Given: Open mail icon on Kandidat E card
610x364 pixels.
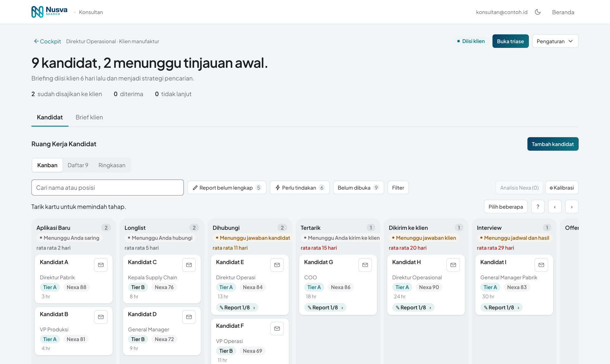Looking at the screenshot, I should pyautogui.click(x=277, y=265).
